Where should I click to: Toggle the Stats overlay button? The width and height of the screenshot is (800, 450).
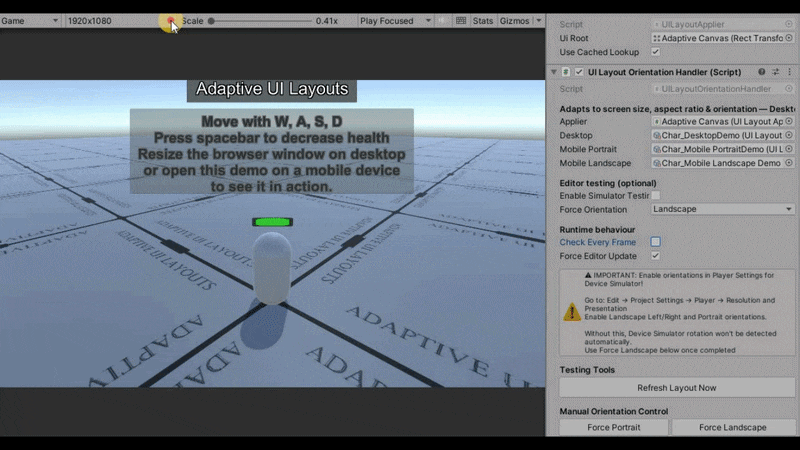point(483,21)
